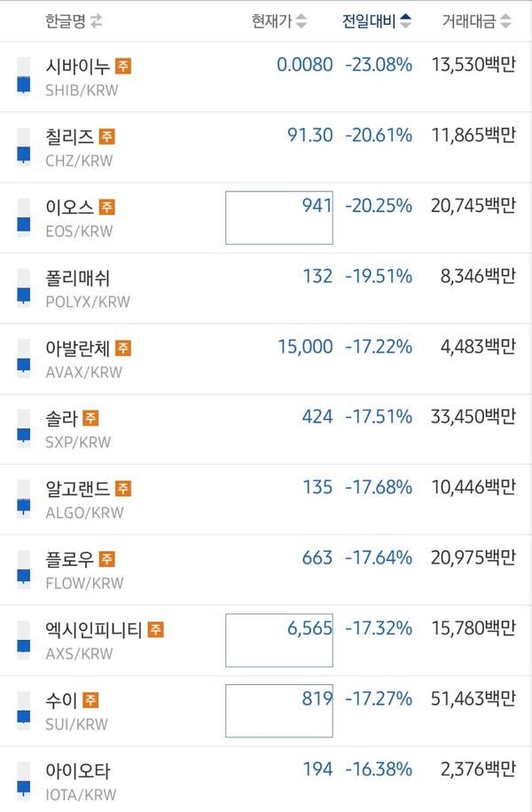Click the orange 주 badge beside 아발란체

(123, 348)
